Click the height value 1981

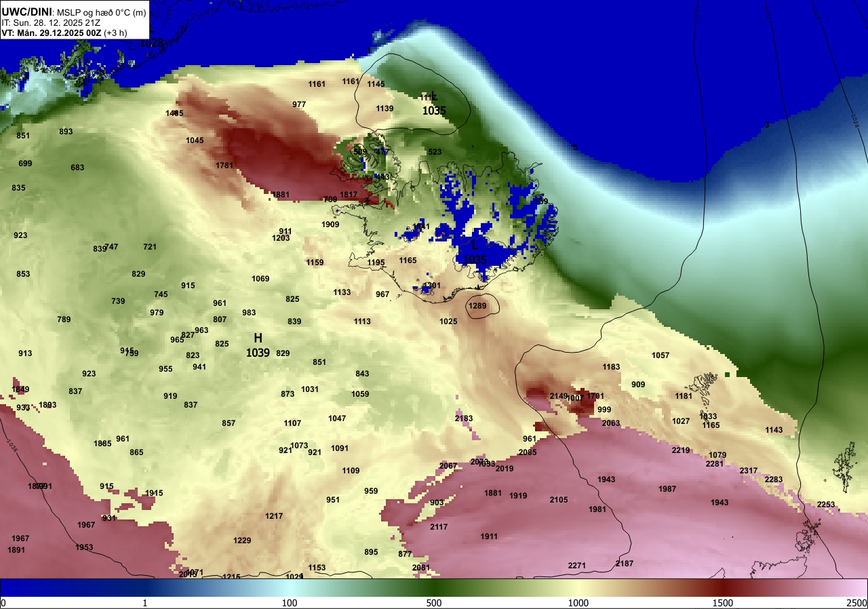(597, 509)
